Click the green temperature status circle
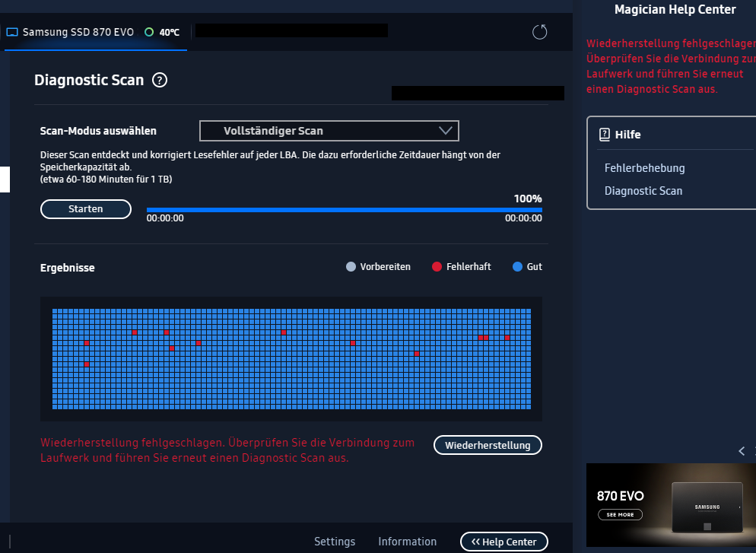Viewport: 756px width, 553px height. [x=149, y=32]
